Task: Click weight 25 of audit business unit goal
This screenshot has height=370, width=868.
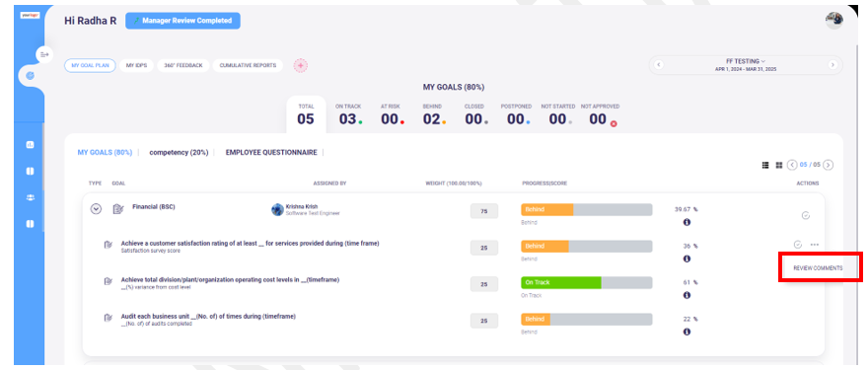Action: click(x=484, y=321)
